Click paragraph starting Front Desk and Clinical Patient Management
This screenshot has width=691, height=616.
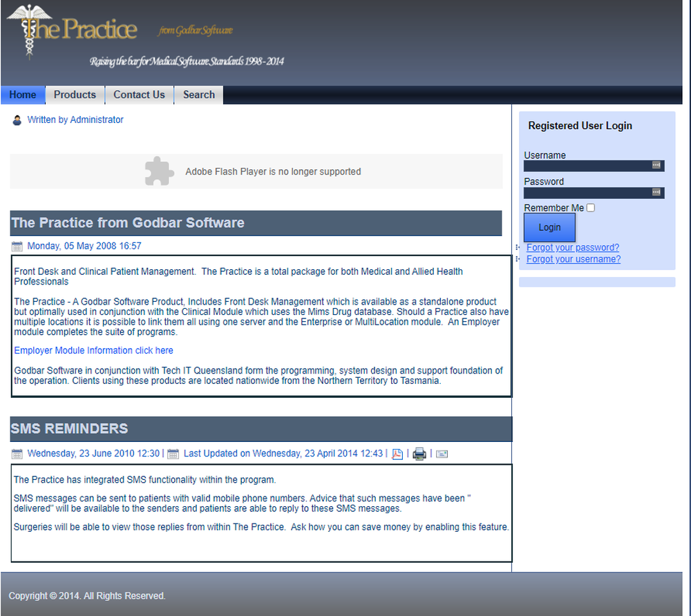click(238, 276)
